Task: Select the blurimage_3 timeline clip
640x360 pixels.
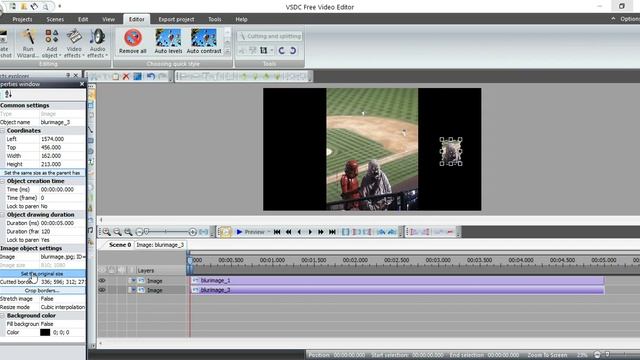Action: [398, 290]
